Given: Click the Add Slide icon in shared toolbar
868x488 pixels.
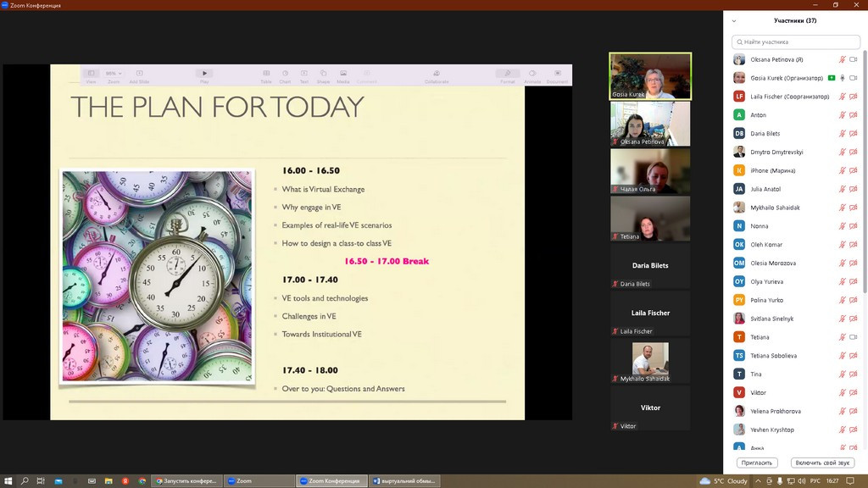Looking at the screenshot, I should (139, 75).
